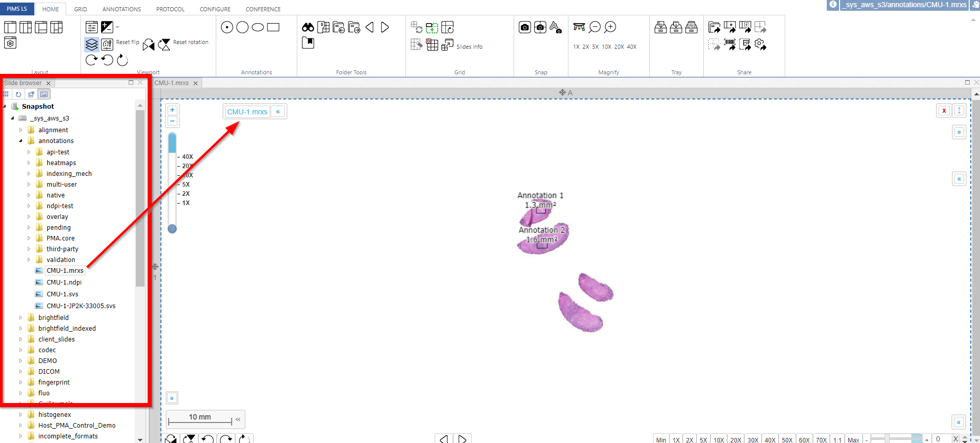Image resolution: width=980 pixels, height=443 pixels.
Task: Toggle the layers button in Viewport group
Action: 91,45
